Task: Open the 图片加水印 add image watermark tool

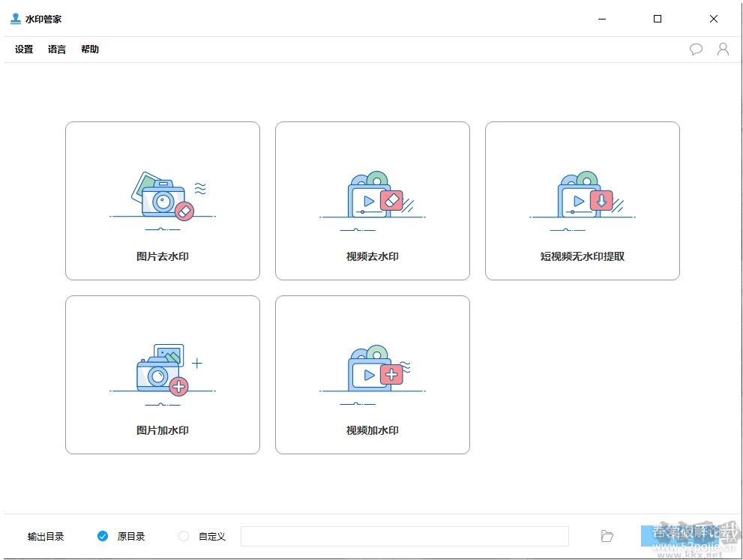Action: pyautogui.click(x=162, y=374)
